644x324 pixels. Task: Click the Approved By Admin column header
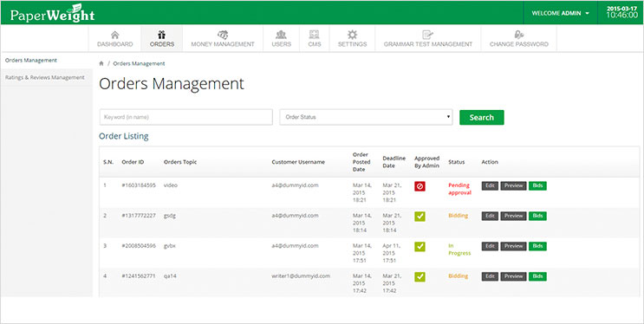point(426,162)
